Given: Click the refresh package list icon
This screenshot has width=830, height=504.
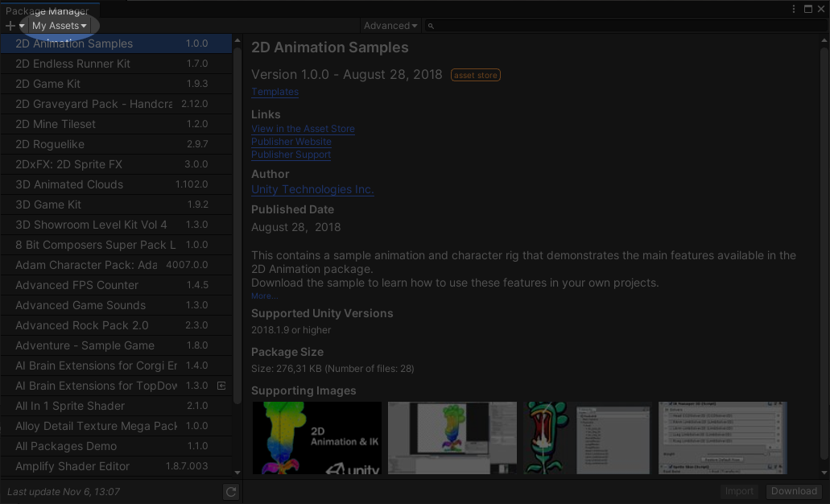Looking at the screenshot, I should (x=231, y=492).
